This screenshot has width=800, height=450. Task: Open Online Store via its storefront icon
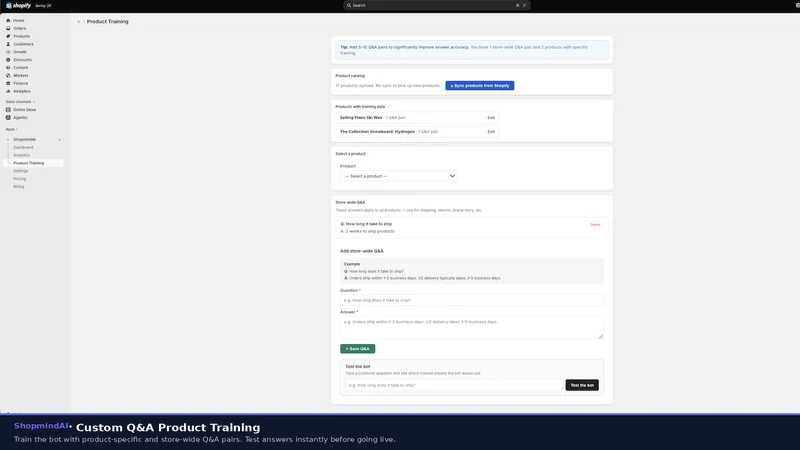coord(8,109)
